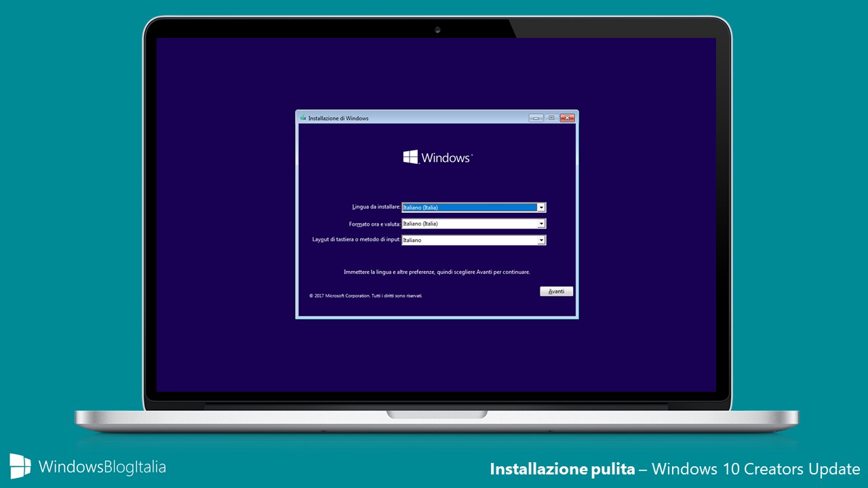The image size is (868, 488).
Task: Minimize the Installazione di Windows window
Action: pos(536,118)
